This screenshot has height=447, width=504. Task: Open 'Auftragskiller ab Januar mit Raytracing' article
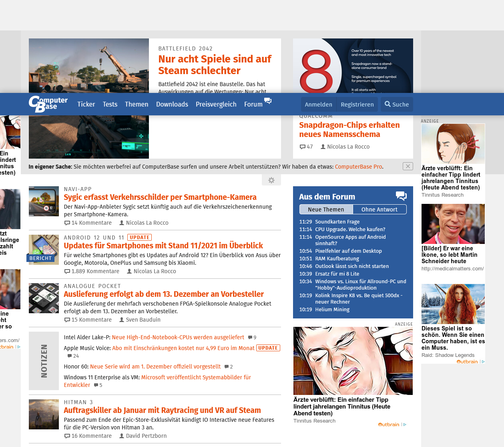pos(162,410)
